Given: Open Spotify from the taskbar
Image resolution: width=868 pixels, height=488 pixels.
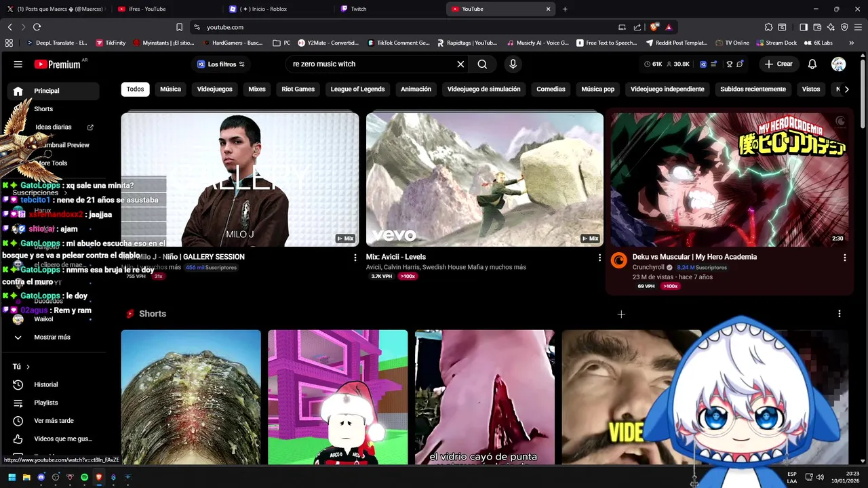Looking at the screenshot, I should pos(84,477).
